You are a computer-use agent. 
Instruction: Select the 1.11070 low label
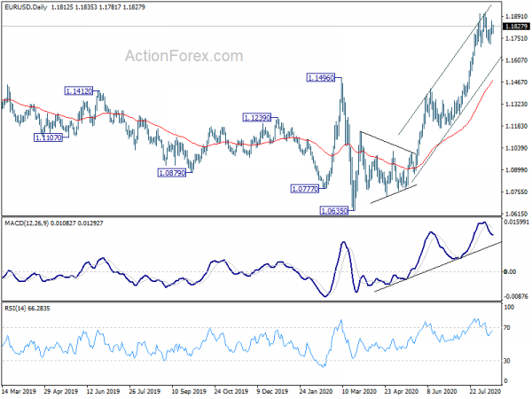[x=49, y=137]
